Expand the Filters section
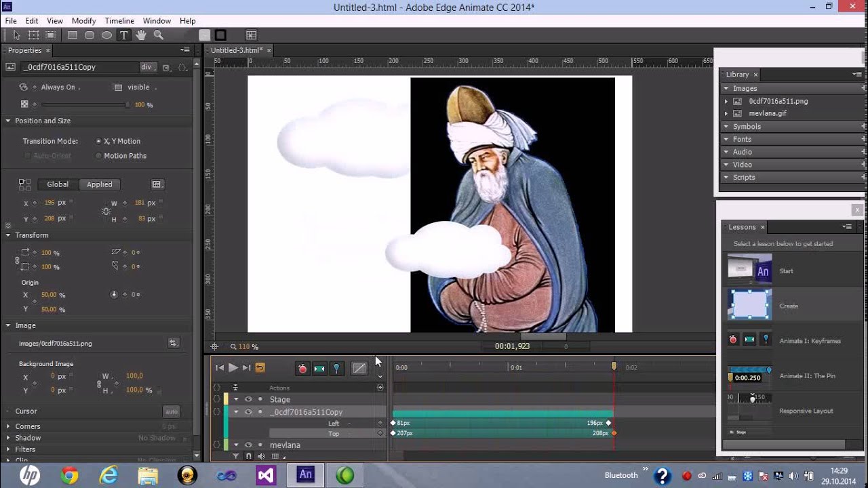Screen dimensions: 868x488 [x=8, y=449]
